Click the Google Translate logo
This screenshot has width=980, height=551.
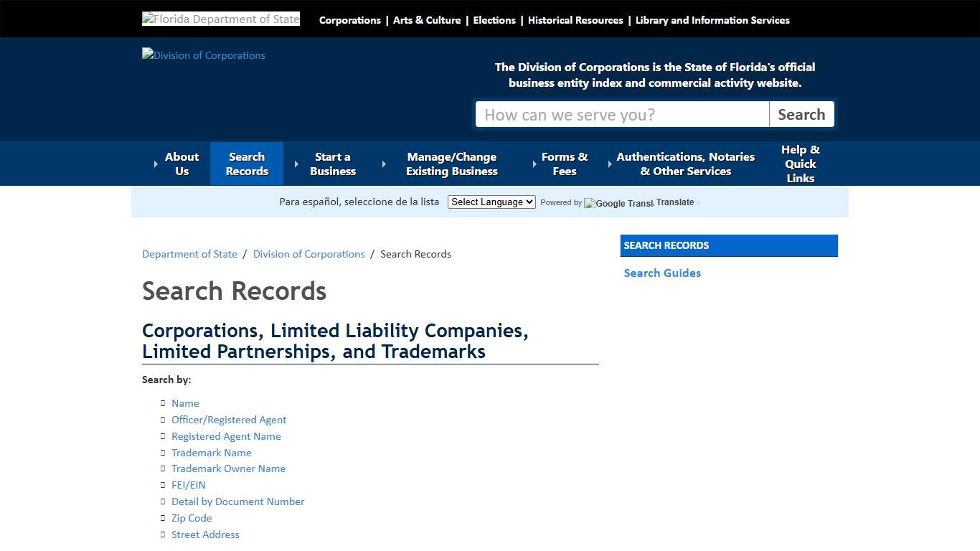coord(617,203)
